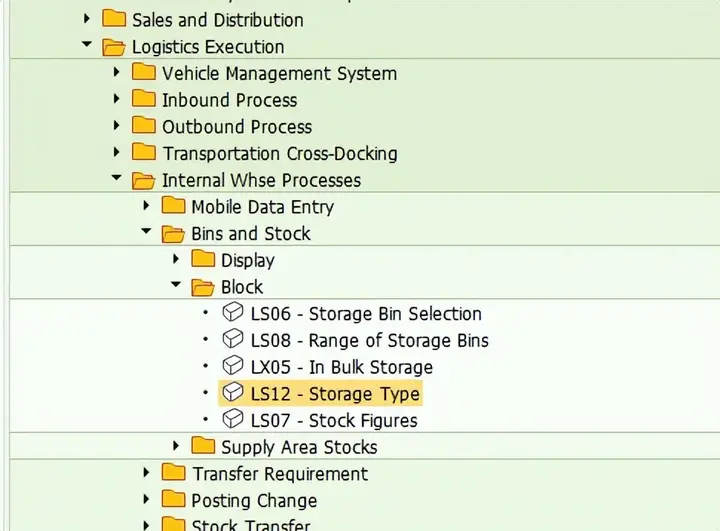Select the Posting Change folder label
The image size is (720, 531).
254,500
